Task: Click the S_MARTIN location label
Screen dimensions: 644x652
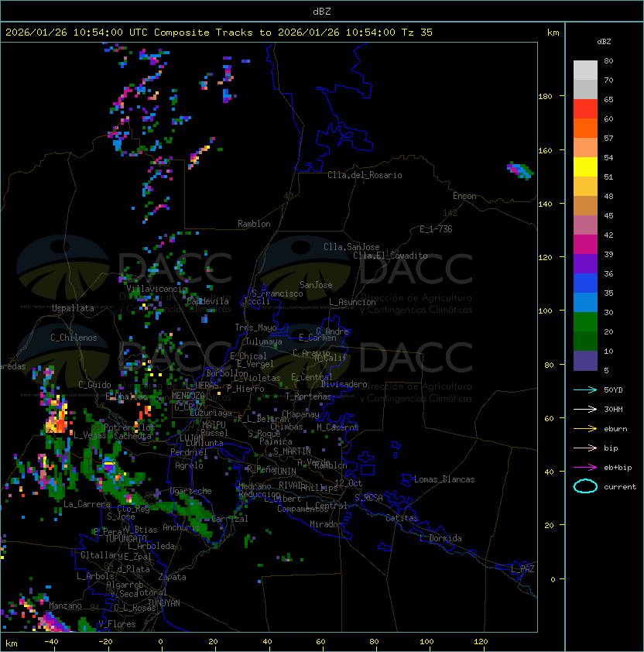Action: pos(292,451)
